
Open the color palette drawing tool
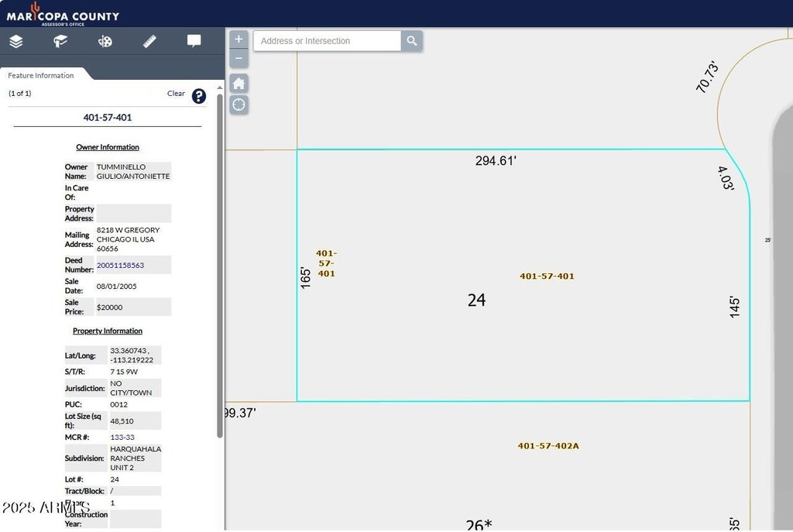(x=105, y=41)
